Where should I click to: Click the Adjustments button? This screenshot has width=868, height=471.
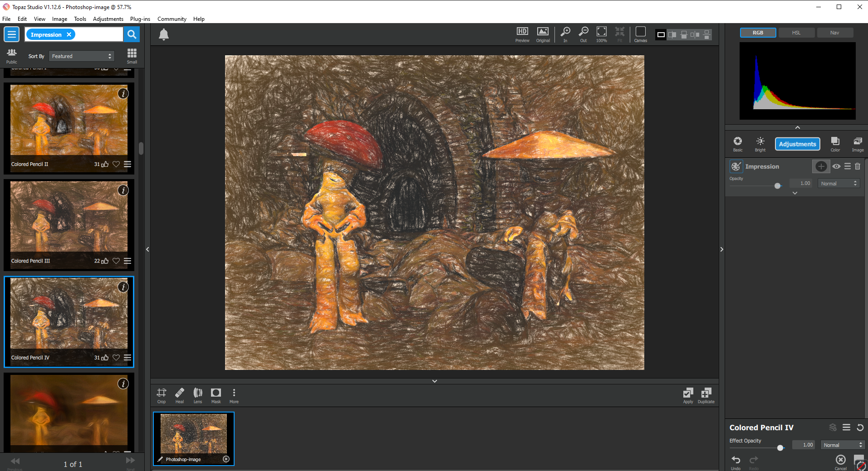click(798, 144)
